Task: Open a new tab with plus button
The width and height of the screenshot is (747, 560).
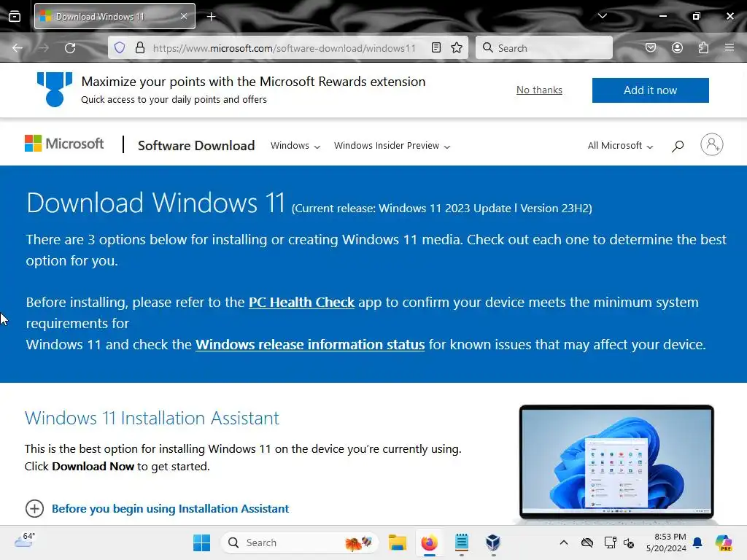Action: tap(211, 17)
